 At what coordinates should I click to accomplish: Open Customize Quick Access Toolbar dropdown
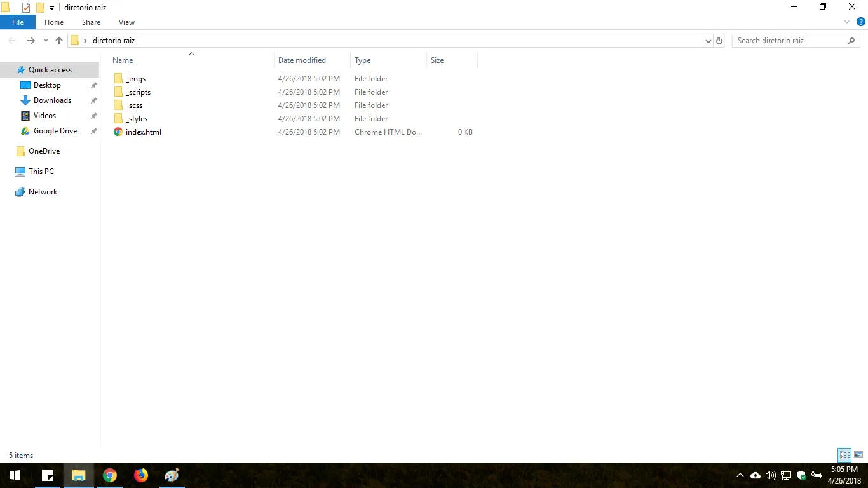coord(51,8)
